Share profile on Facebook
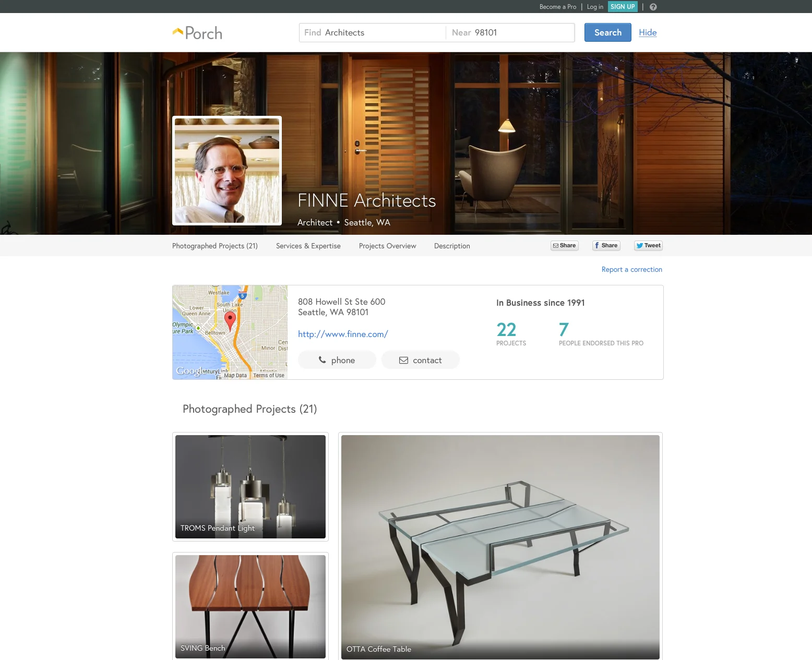This screenshot has width=812, height=660. pyautogui.click(x=606, y=246)
